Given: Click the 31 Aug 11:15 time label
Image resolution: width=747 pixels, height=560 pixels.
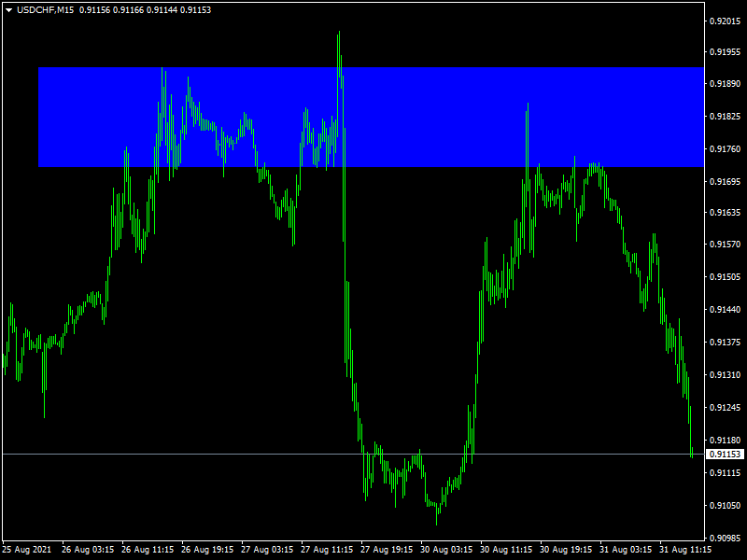Looking at the screenshot, I should coord(685,550).
